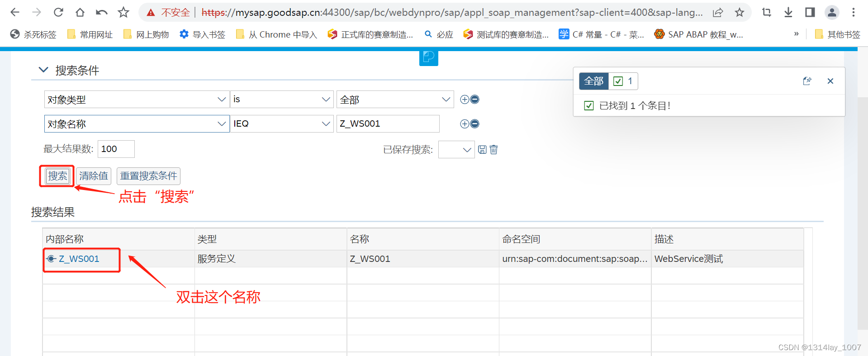
Task: Bookmark this page with the address bar star
Action: [740, 12]
